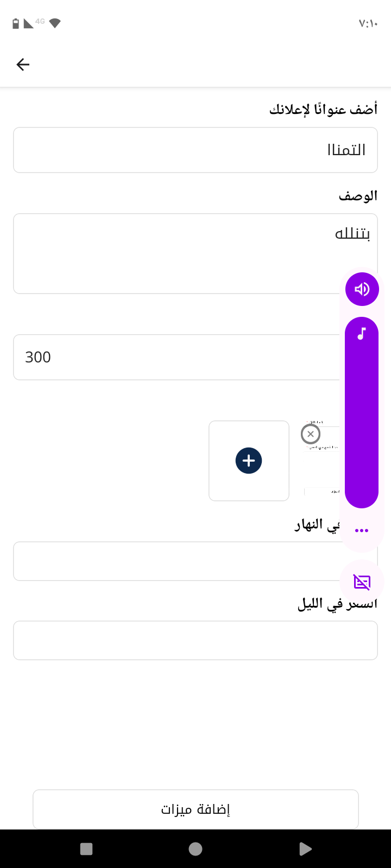Tap the plus icon to add photo
This screenshot has height=868, width=391.
[x=249, y=461]
